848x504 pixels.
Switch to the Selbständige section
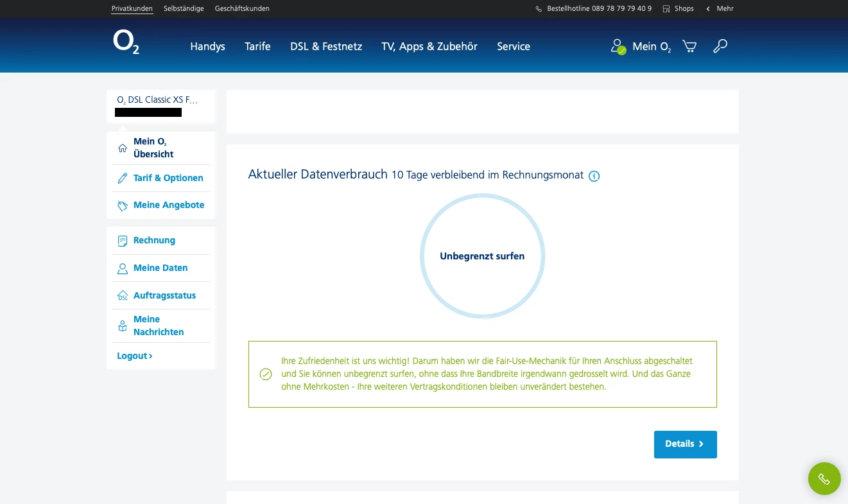(184, 9)
